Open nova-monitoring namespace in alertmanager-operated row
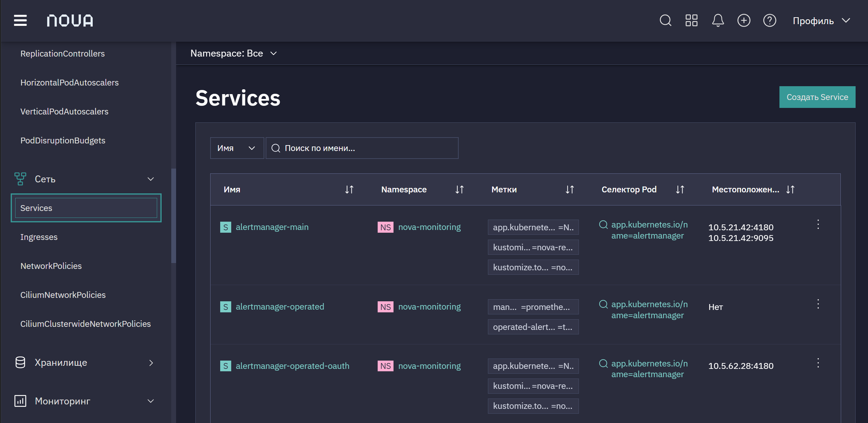This screenshot has height=423, width=868. [x=429, y=307]
